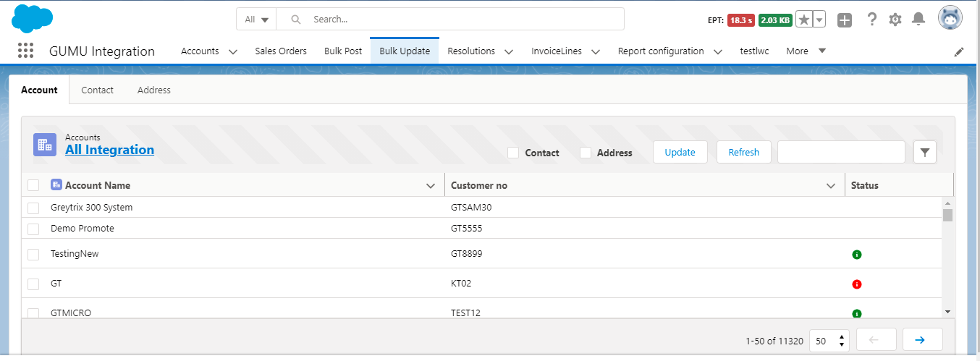Select the Greytrix 300 System row checkbox
Image resolution: width=980 pixels, height=361 pixels.
33,208
